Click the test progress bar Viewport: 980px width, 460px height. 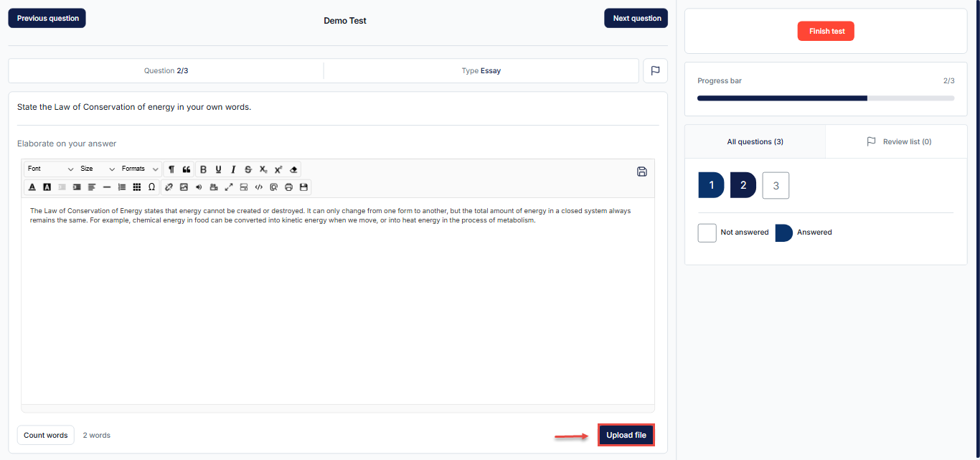click(826, 98)
